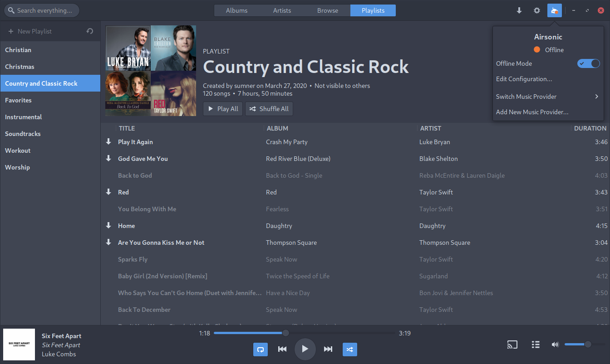Open the Worship playlist
This screenshot has width=610, height=364.
point(50,167)
